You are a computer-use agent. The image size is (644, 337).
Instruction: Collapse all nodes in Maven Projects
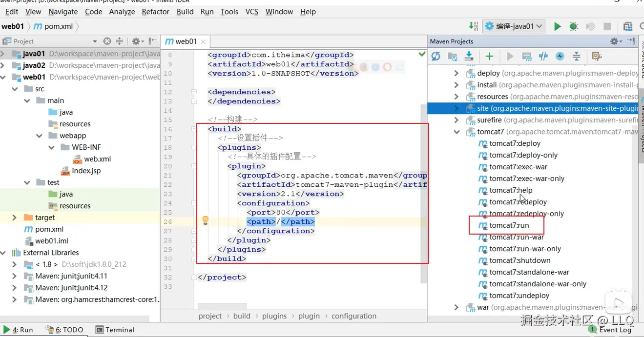[576, 57]
